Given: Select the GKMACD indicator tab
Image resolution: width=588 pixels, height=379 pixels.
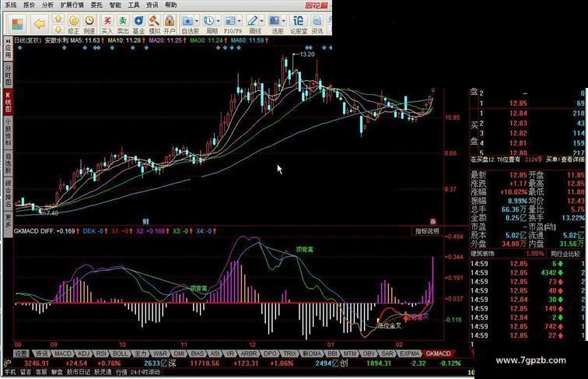Looking at the screenshot, I should pyautogui.click(x=438, y=353).
